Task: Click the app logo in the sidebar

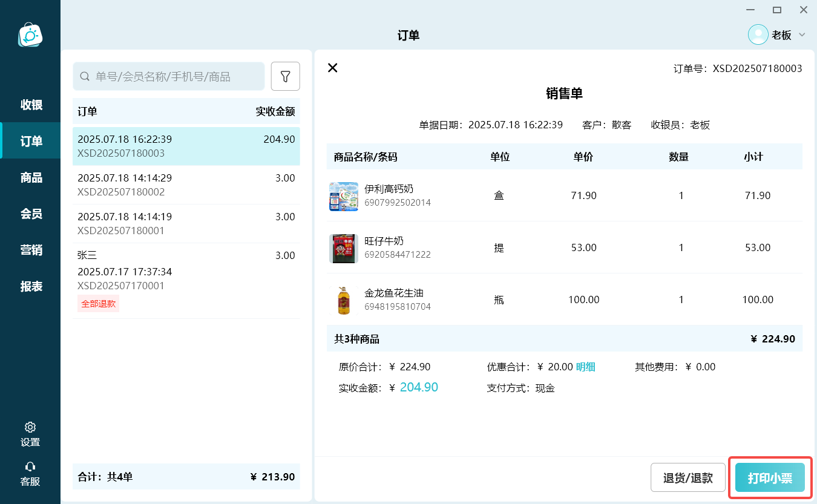Action: (30, 35)
